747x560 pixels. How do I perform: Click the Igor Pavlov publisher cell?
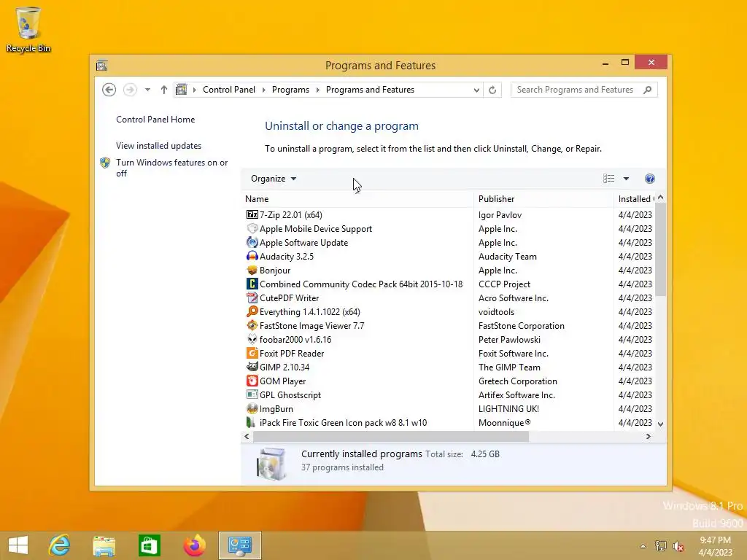click(x=500, y=215)
